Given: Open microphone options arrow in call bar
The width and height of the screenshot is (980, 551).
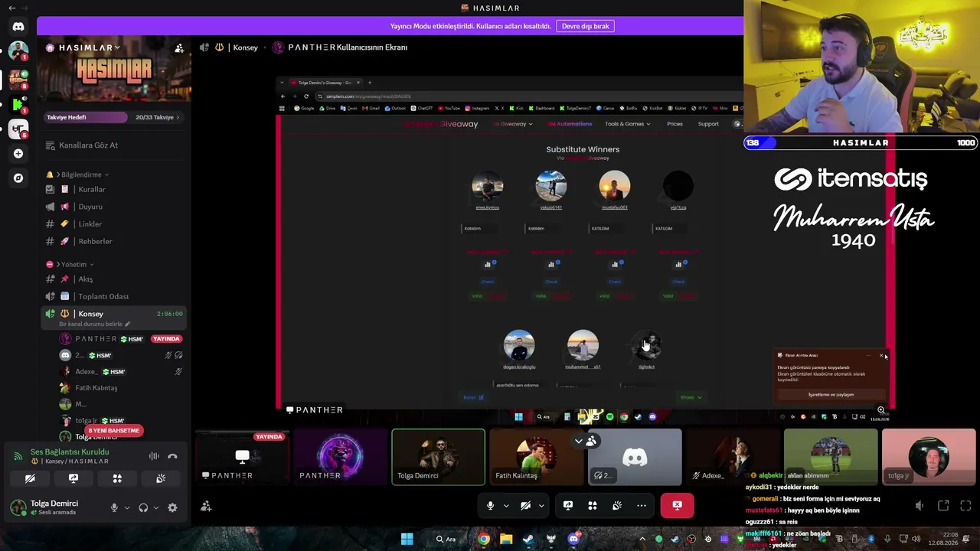Looking at the screenshot, I should point(506,505).
